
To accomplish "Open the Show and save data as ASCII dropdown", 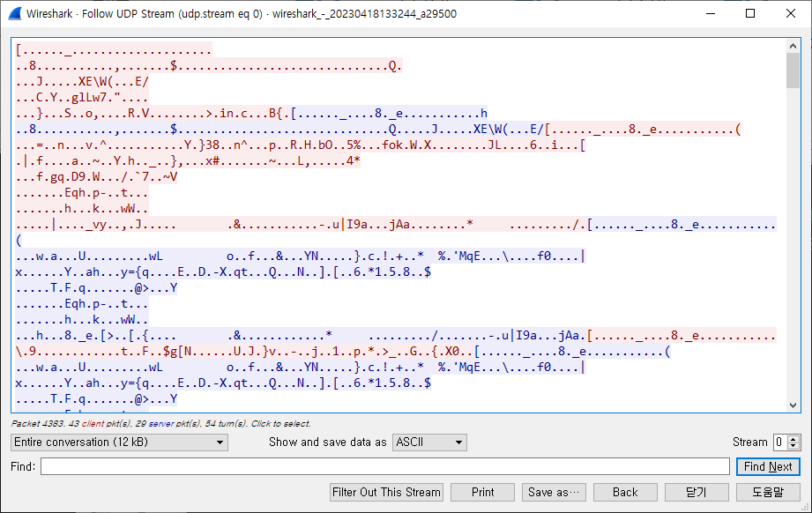I will [x=429, y=442].
